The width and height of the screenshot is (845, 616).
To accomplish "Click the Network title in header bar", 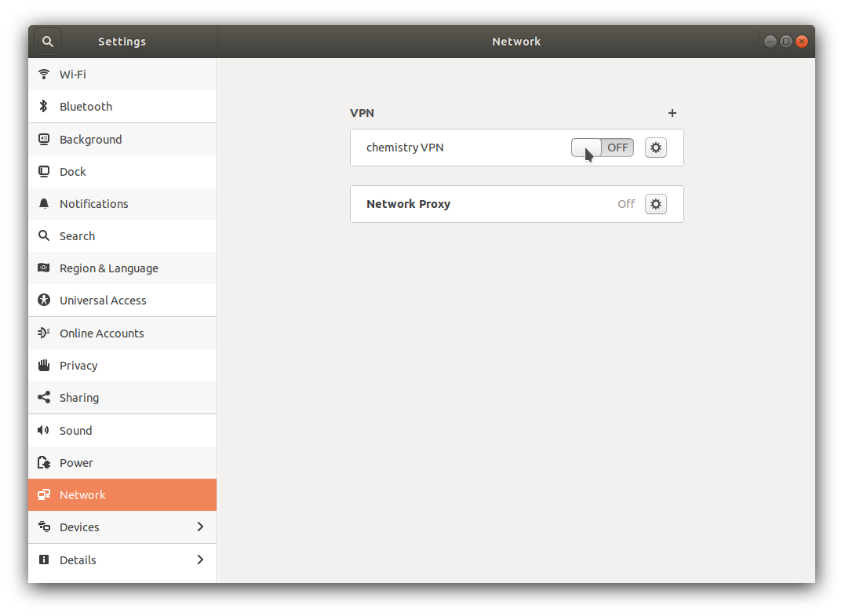I will 515,42.
